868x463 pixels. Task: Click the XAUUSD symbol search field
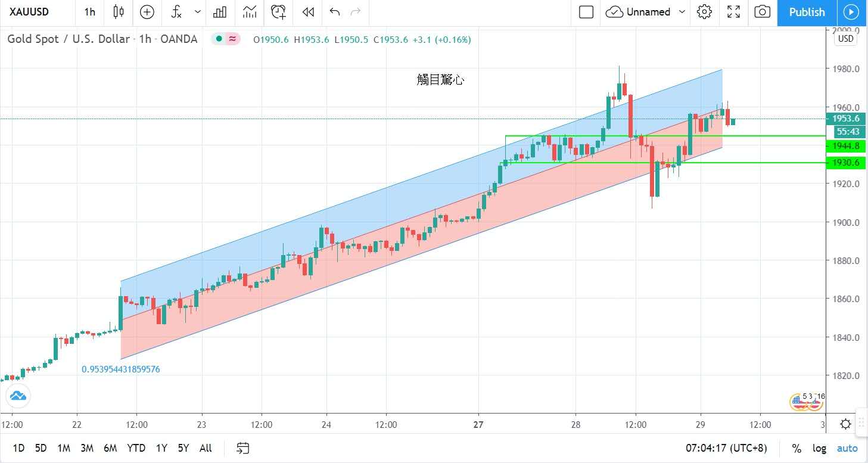(x=30, y=12)
